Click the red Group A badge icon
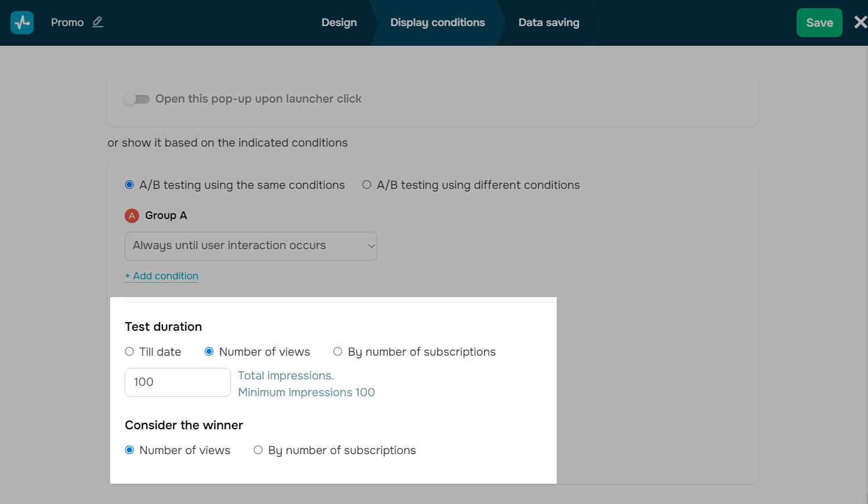Image resolution: width=868 pixels, height=504 pixels. click(132, 216)
